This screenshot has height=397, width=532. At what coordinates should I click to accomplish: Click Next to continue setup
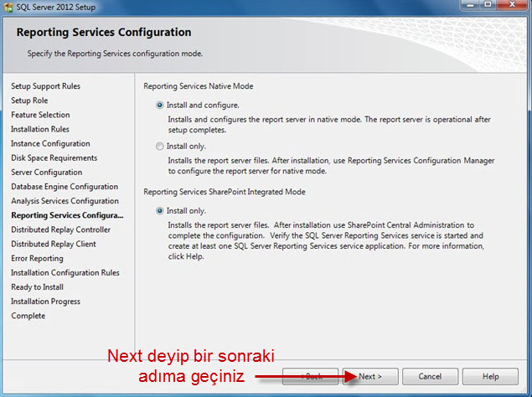(370, 376)
